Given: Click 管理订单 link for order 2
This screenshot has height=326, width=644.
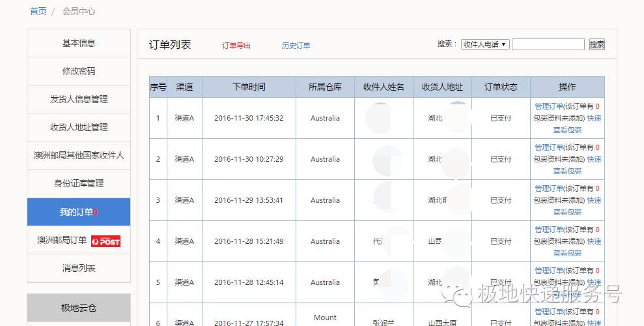Looking at the screenshot, I should coord(549,147).
